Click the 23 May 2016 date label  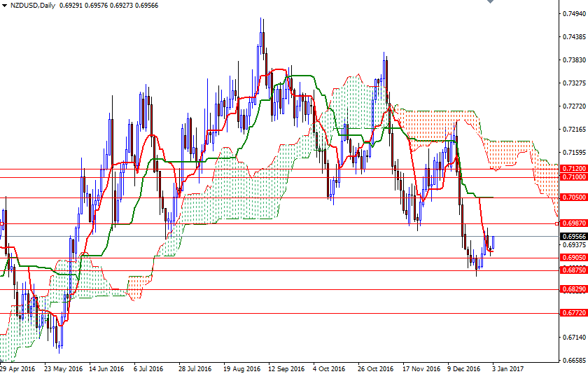64,369
